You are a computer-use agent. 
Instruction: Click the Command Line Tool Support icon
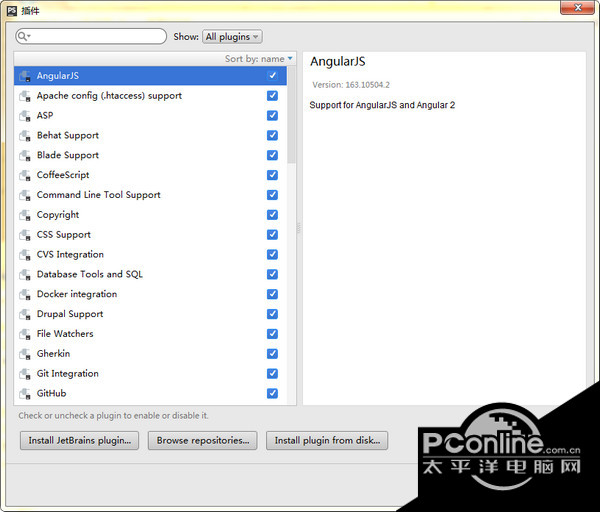(x=25, y=196)
